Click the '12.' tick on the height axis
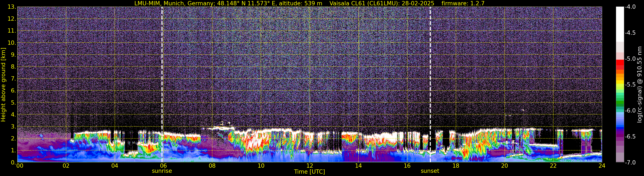644x176 pixels. [12, 19]
